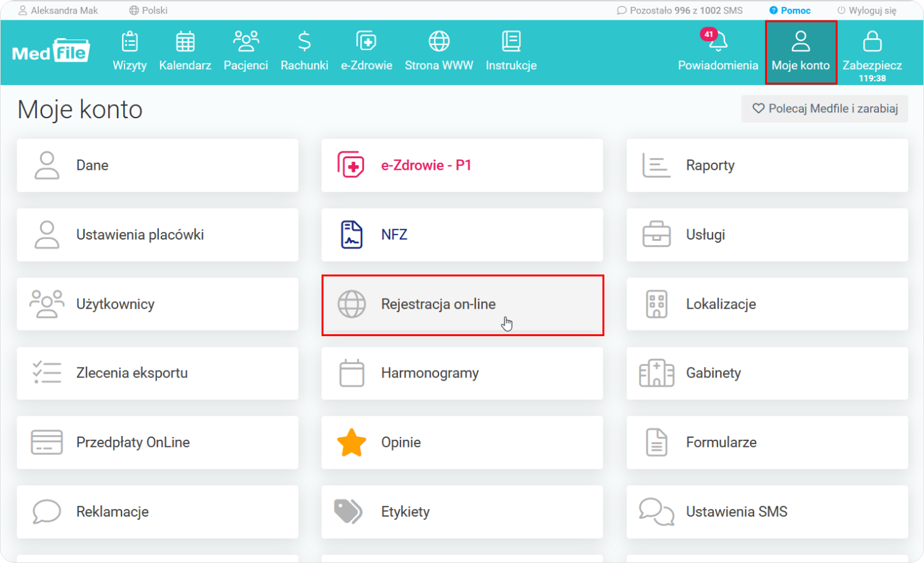The width and height of the screenshot is (924, 563).
Task: Open the Raporty tile
Action: [767, 165]
